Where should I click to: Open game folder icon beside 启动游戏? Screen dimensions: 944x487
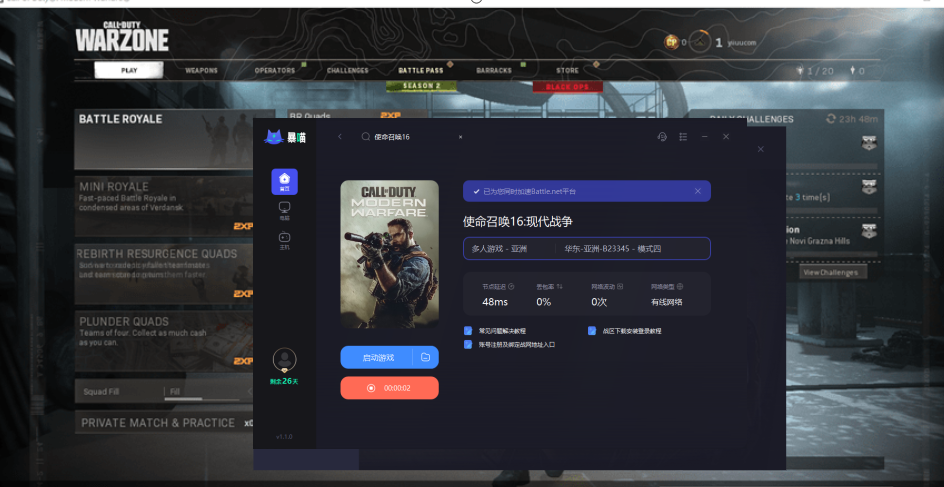click(426, 357)
